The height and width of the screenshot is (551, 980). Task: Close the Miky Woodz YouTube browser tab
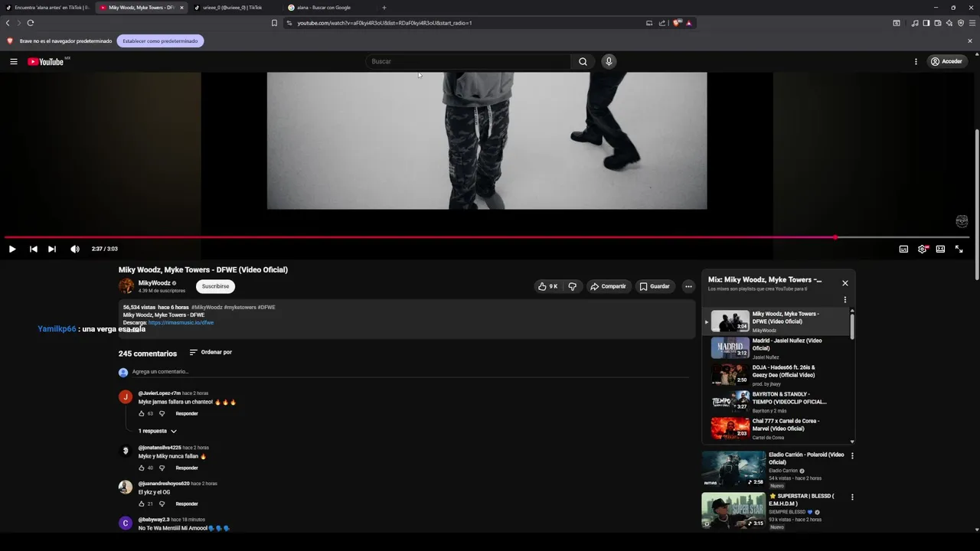coord(181,8)
